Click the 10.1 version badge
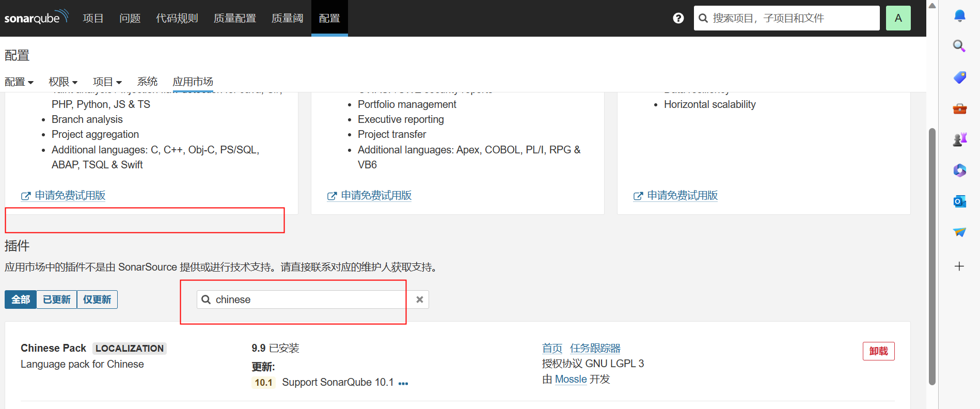The width and height of the screenshot is (980, 409). [263, 383]
